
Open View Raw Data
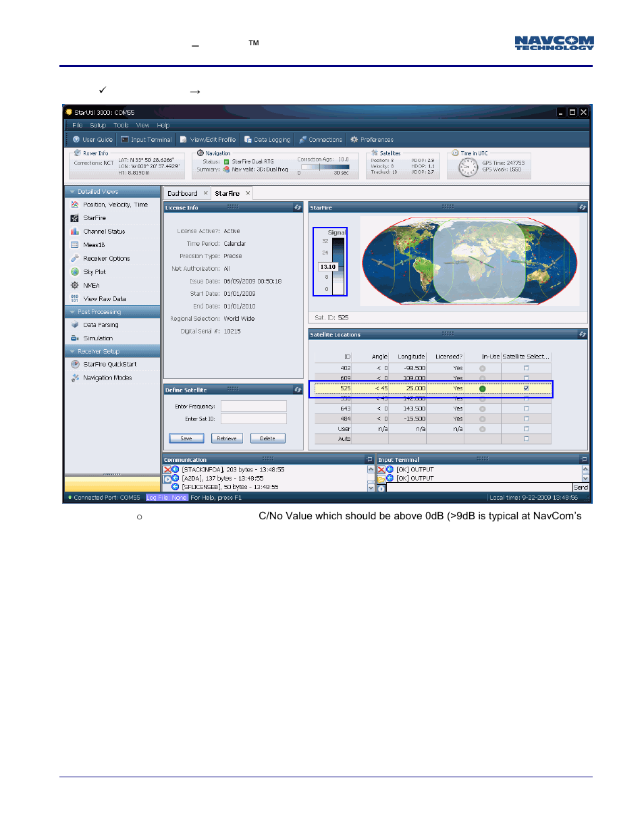99,299
